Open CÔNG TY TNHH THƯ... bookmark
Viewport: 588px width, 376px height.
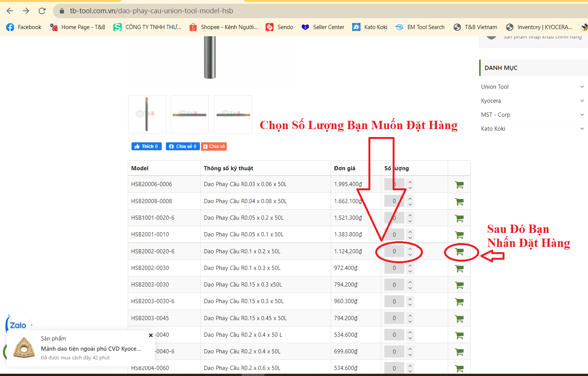pyautogui.click(x=147, y=27)
